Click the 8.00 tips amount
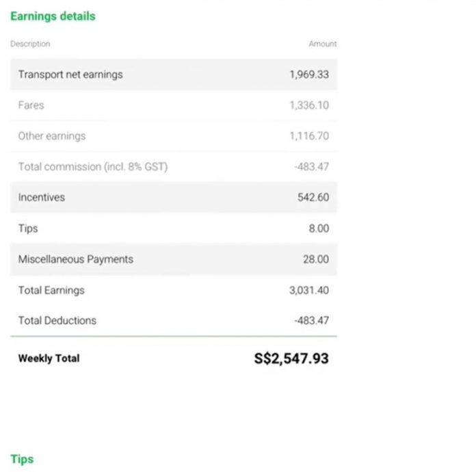This screenshot has width=476, height=472. click(x=319, y=228)
